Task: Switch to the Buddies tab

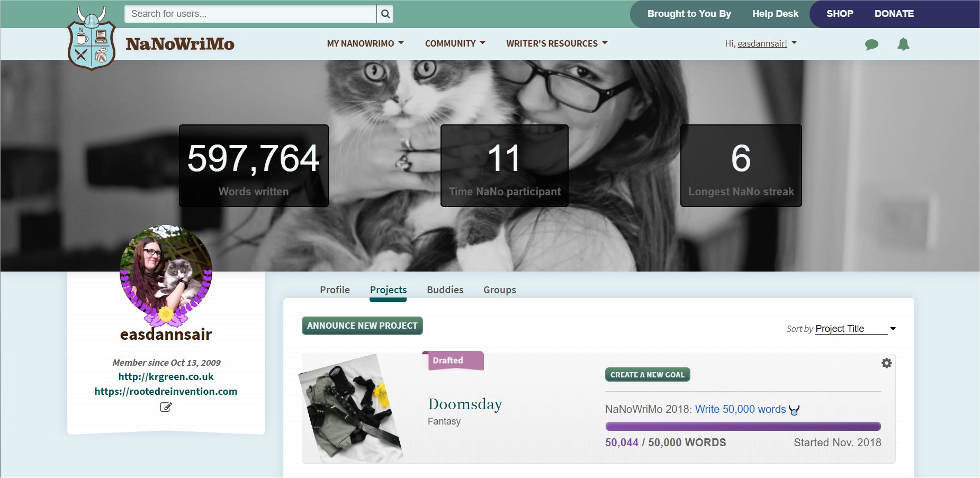Action: (x=445, y=290)
